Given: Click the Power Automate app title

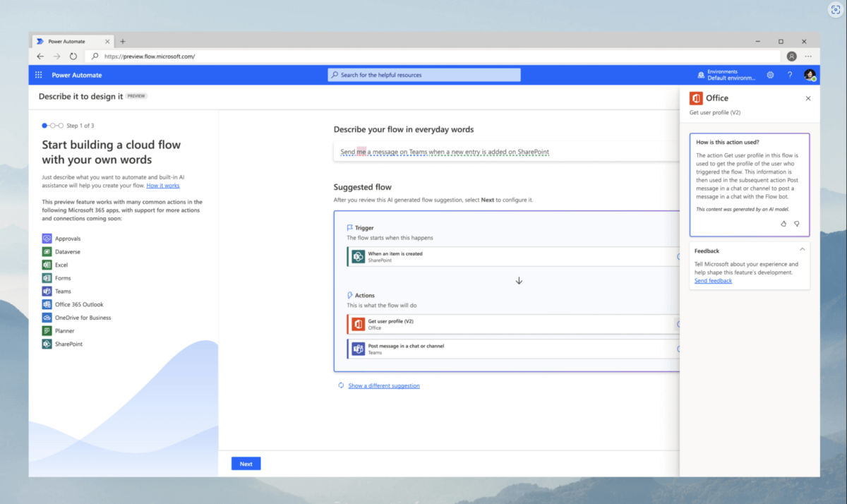Looking at the screenshot, I should (x=77, y=75).
